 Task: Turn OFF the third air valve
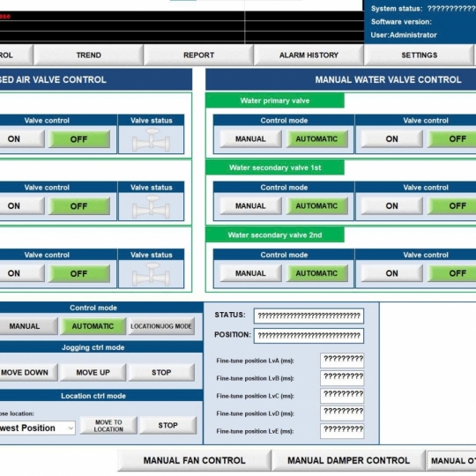coord(79,273)
